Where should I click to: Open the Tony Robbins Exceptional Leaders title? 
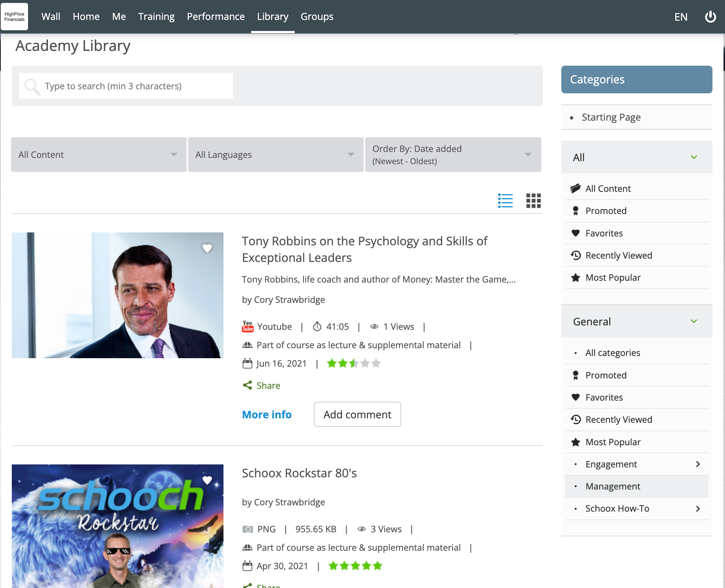[364, 249]
